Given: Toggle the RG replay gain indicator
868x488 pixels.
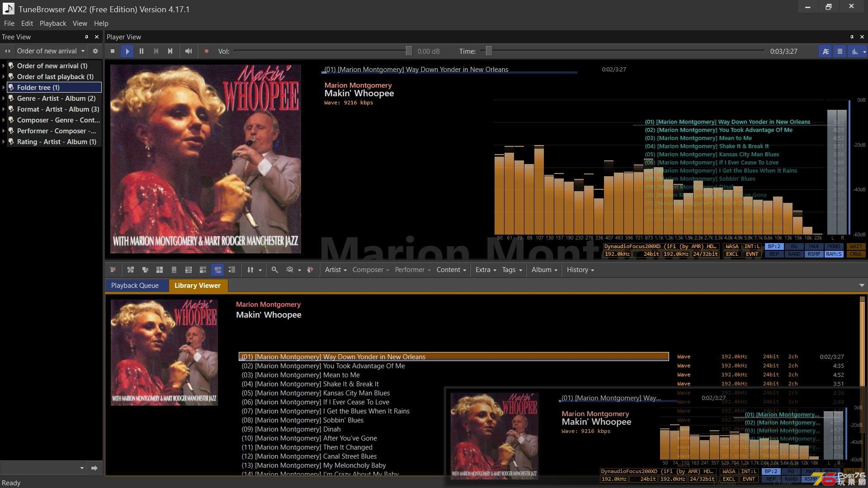Looking at the screenshot, I should tap(794, 246).
